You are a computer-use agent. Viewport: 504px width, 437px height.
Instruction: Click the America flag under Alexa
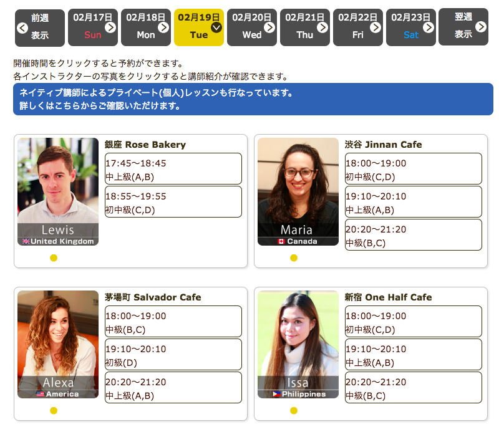click(41, 394)
